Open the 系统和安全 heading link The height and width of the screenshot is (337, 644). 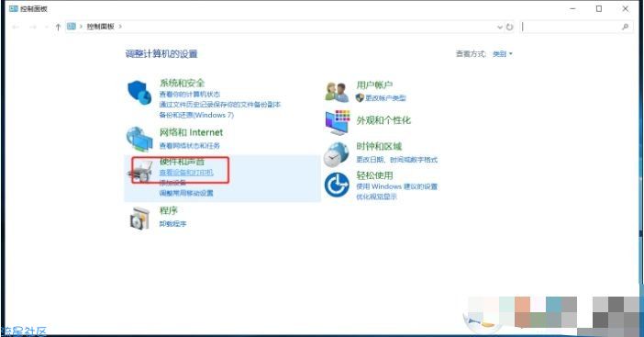click(x=182, y=83)
